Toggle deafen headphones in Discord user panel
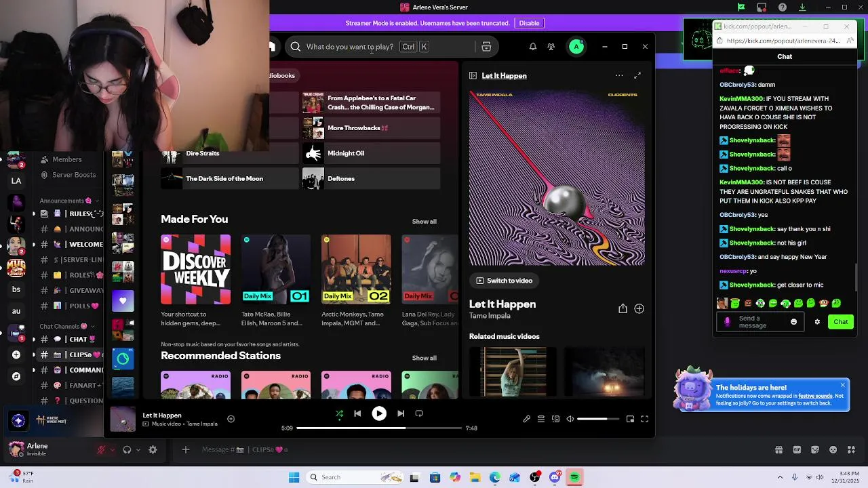The width and height of the screenshot is (868, 488). pos(127,449)
